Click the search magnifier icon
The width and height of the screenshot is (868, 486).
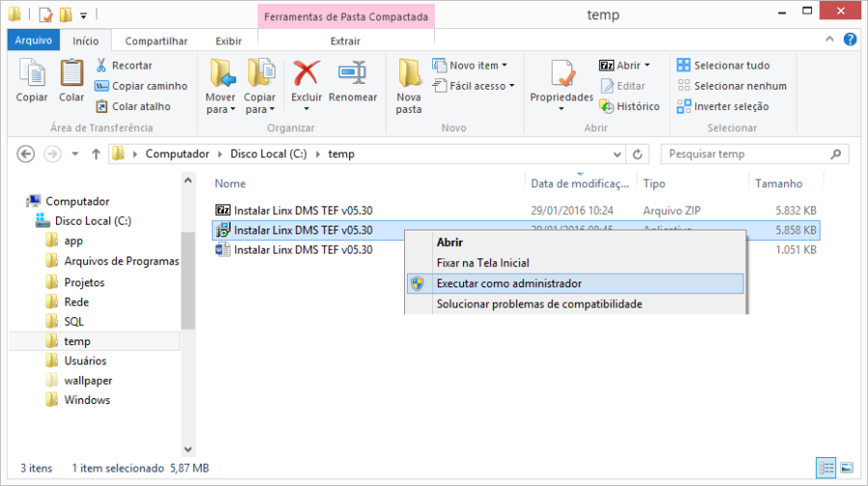[836, 154]
